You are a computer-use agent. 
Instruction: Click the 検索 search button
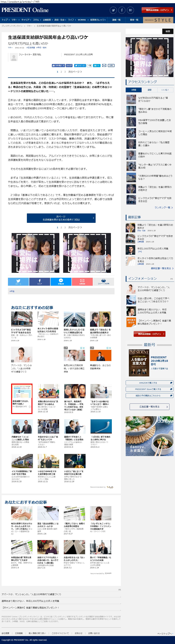pos(168,31)
